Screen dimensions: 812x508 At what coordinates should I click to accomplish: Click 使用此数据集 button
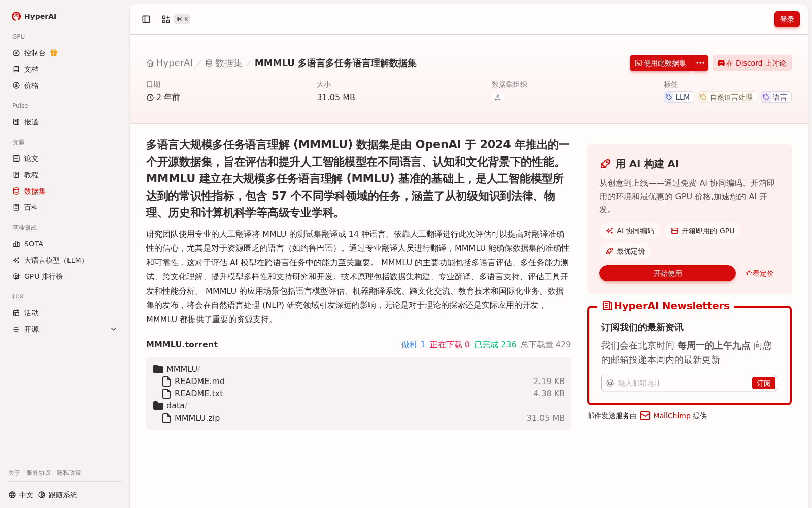661,63
